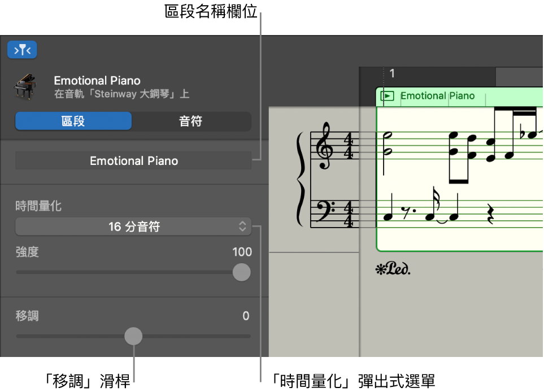The height and width of the screenshot is (392, 544).
Task: Click the play triangle on the region header
Action: [388, 96]
